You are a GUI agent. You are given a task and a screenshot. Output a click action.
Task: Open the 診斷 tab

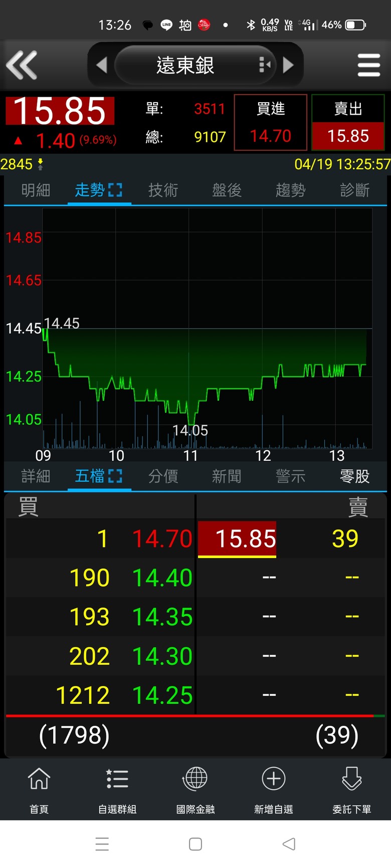point(354,190)
